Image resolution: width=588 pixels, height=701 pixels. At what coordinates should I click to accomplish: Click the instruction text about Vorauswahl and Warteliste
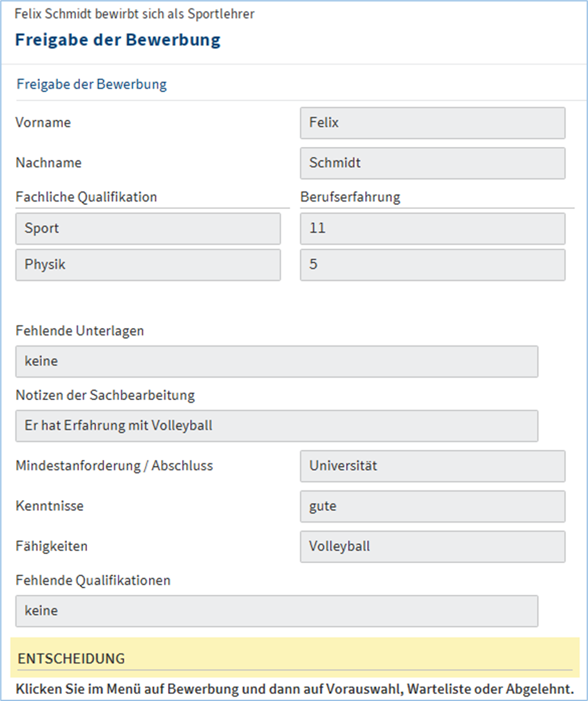click(294, 687)
